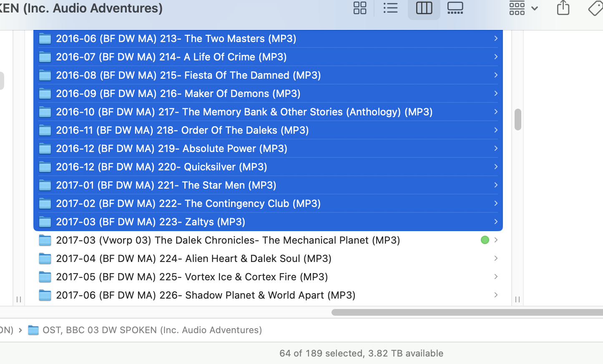Click the Tags toolbar icon
This screenshot has width=603, height=364.
tap(595, 8)
